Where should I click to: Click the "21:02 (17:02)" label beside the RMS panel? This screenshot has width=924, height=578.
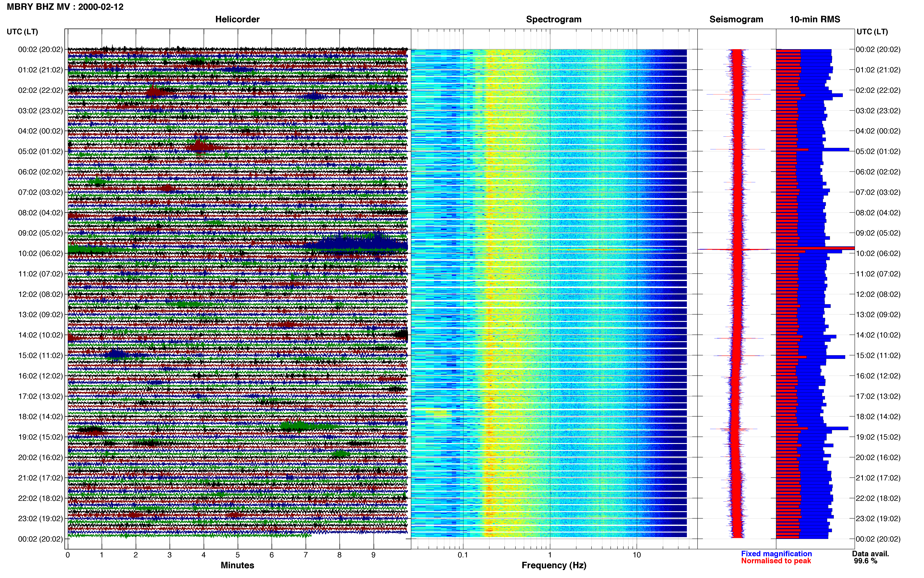point(878,478)
